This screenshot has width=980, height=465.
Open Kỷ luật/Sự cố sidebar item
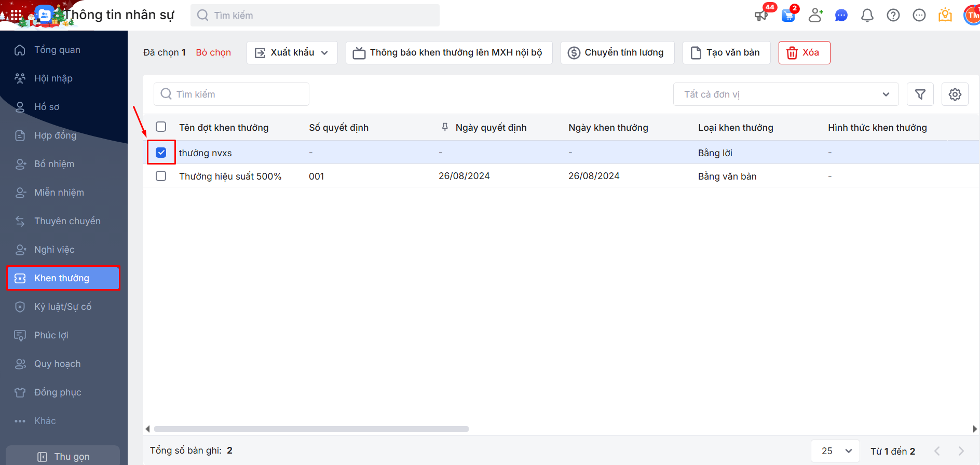point(62,307)
